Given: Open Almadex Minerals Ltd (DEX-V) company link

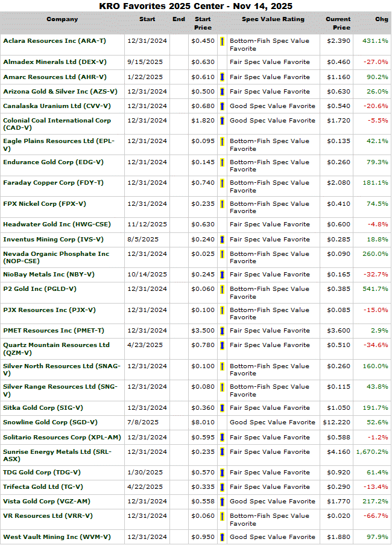Looking at the screenshot, I should 55,62.
